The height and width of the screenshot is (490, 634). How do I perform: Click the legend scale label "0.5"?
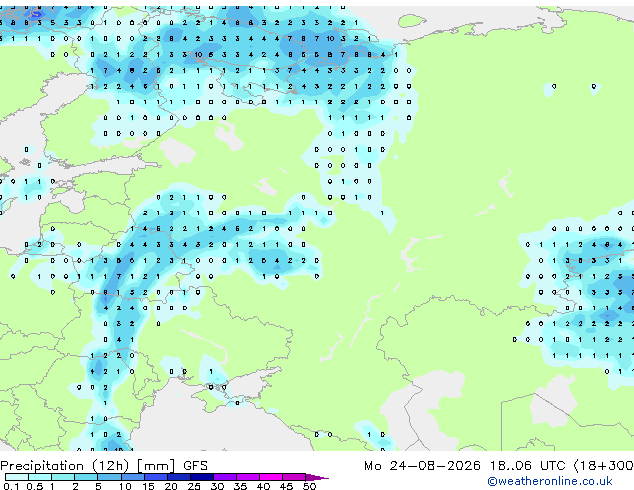coord(35,486)
